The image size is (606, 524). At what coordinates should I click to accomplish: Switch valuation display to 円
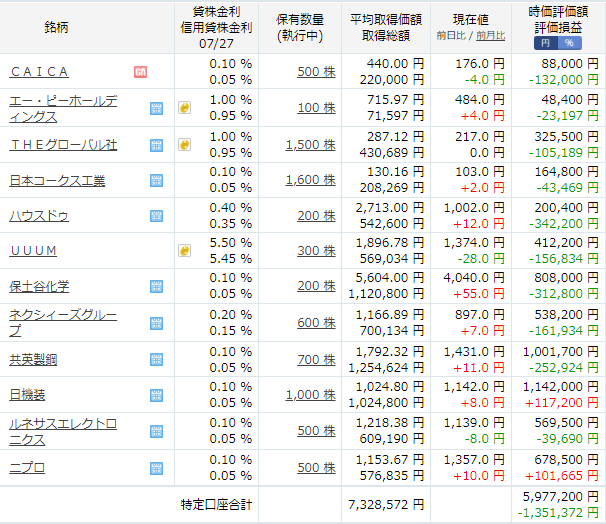(x=546, y=43)
